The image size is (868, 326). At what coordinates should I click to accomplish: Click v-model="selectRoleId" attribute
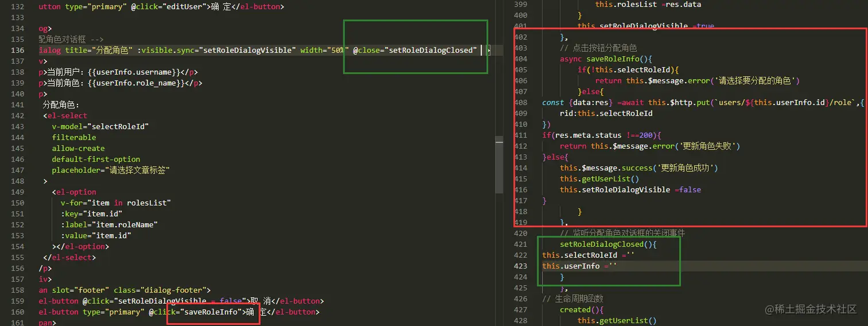coord(100,127)
